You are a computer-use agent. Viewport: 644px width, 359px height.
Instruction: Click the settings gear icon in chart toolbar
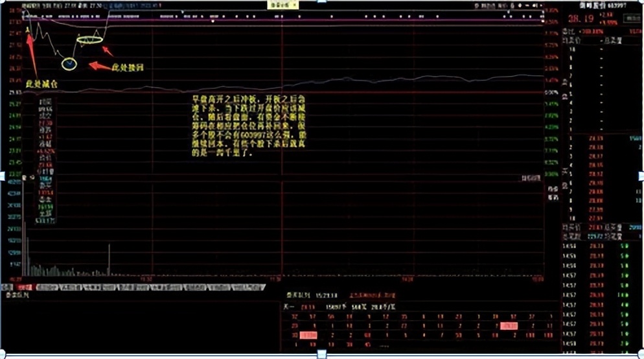click(x=520, y=6)
